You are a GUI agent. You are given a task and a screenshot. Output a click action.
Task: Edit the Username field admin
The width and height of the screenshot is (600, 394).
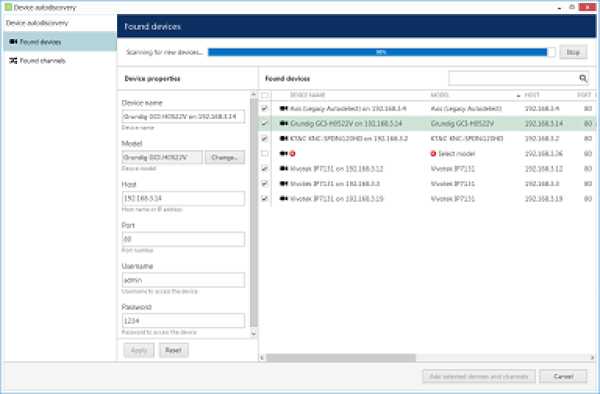[183, 280]
